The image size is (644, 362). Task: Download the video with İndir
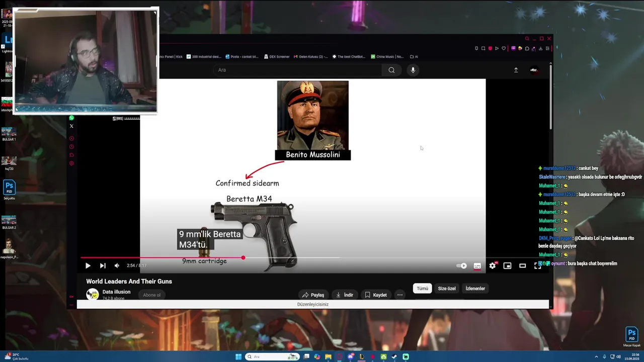coord(345,295)
